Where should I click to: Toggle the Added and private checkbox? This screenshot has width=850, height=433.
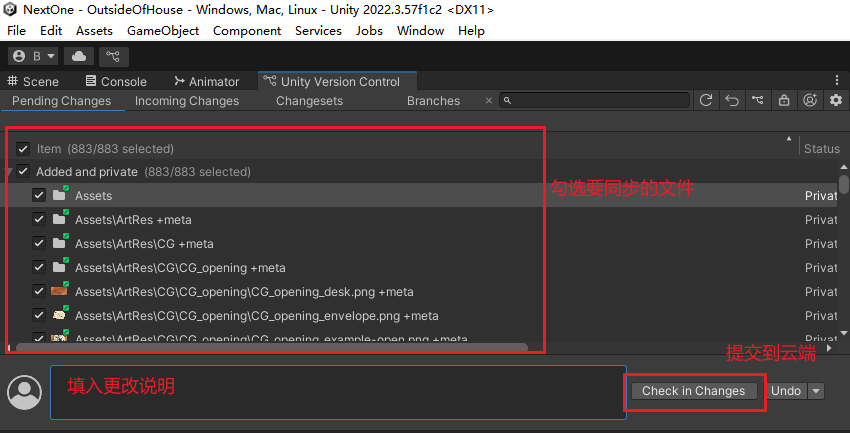click(x=23, y=172)
